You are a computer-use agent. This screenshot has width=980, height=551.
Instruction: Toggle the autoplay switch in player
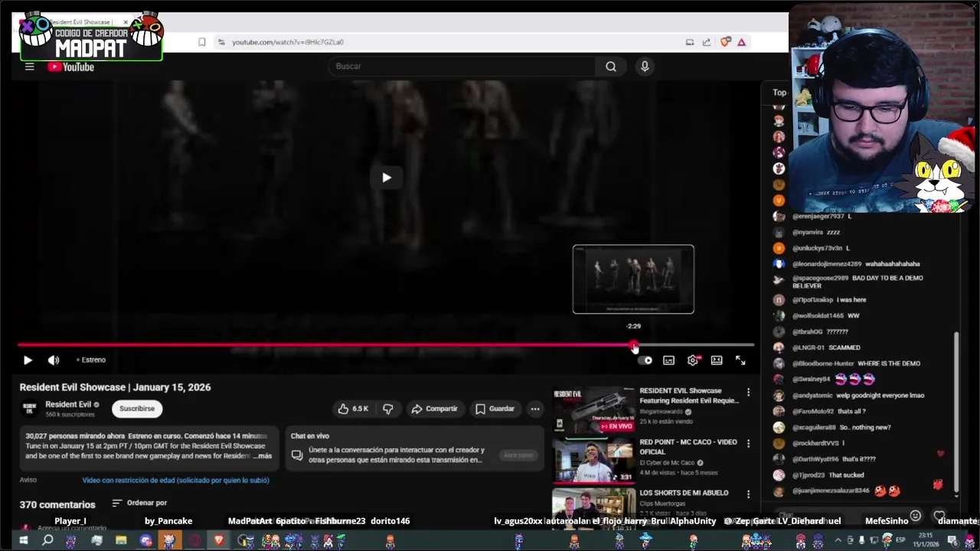pyautogui.click(x=645, y=360)
